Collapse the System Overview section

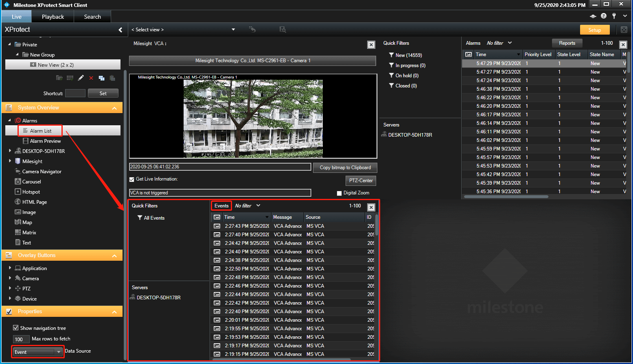coord(114,108)
